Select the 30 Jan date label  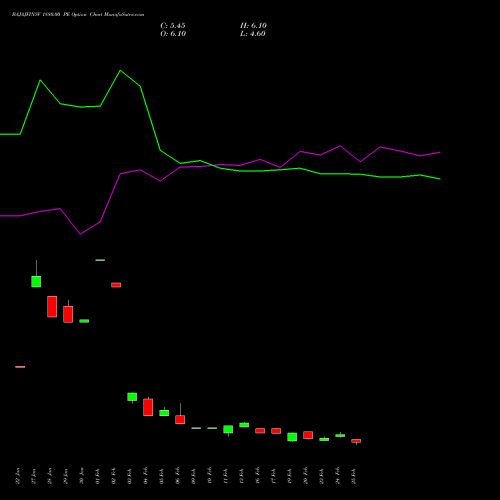click(82, 476)
